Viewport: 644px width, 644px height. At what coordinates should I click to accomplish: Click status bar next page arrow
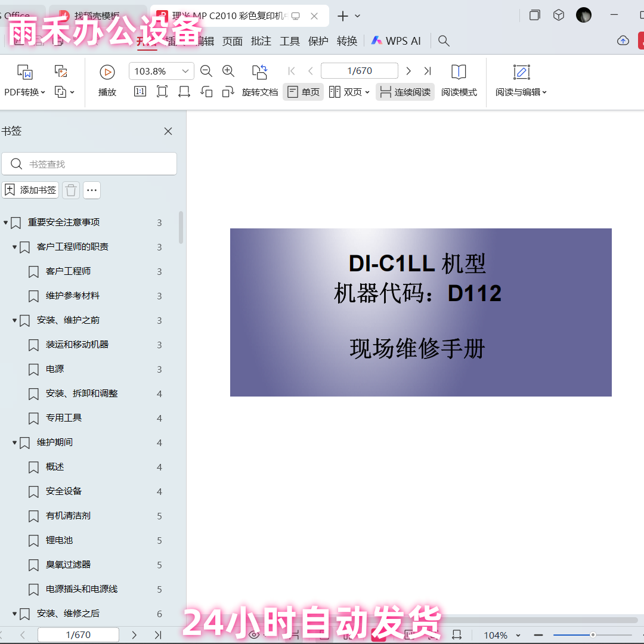point(134,634)
